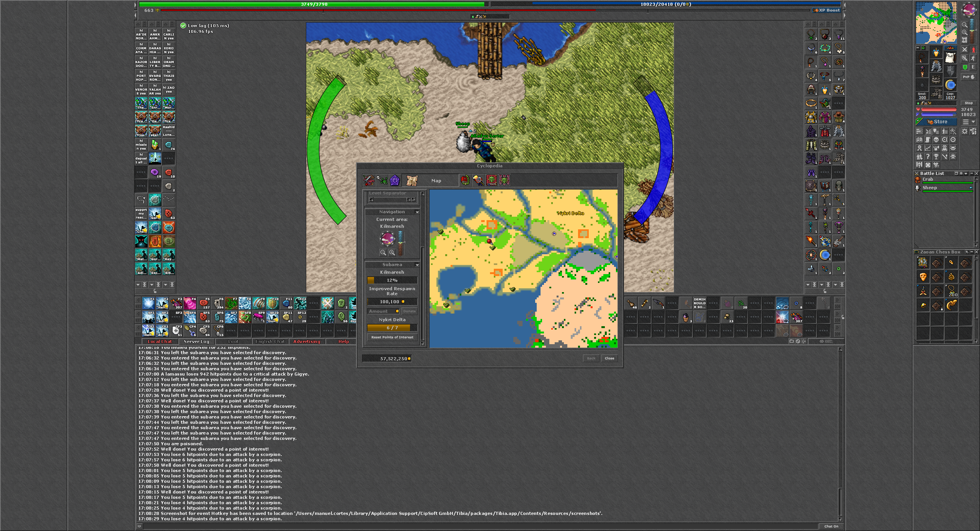Switch to the Server Log chat tab
The width and height of the screenshot is (980, 531).
196,341
